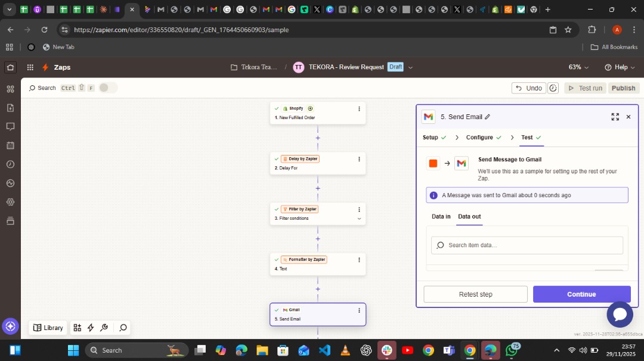Click the Continue button
Viewport: 644px width, 361px height.
[x=581, y=294]
